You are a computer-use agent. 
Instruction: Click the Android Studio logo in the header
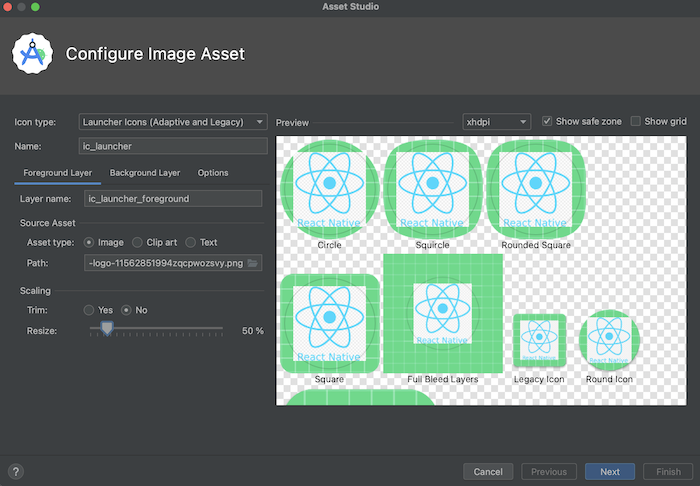pyautogui.click(x=32, y=54)
